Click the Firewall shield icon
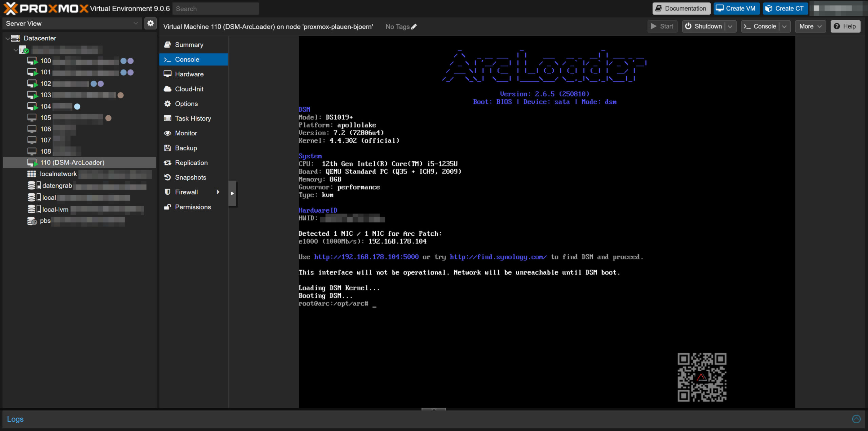The image size is (868, 431). 167,192
